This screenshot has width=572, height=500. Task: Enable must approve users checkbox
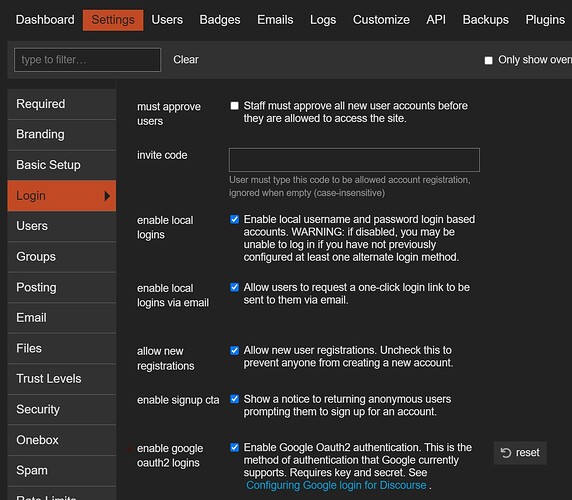235,106
